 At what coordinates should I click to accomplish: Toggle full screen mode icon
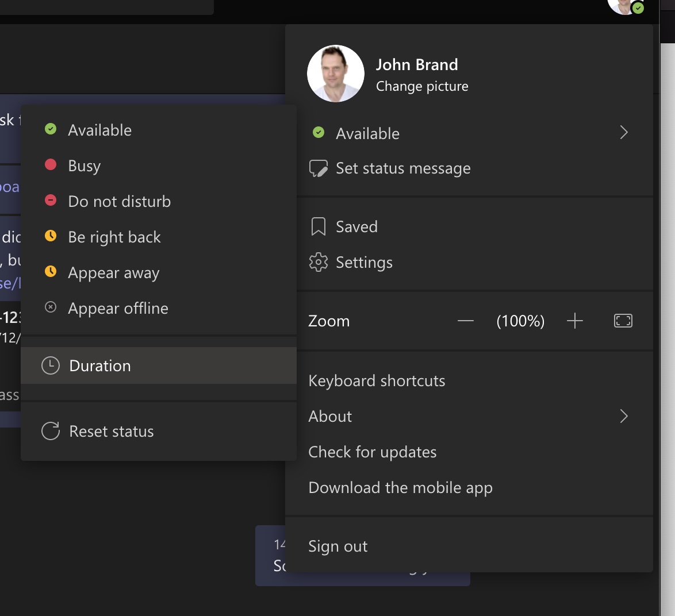pyautogui.click(x=623, y=321)
